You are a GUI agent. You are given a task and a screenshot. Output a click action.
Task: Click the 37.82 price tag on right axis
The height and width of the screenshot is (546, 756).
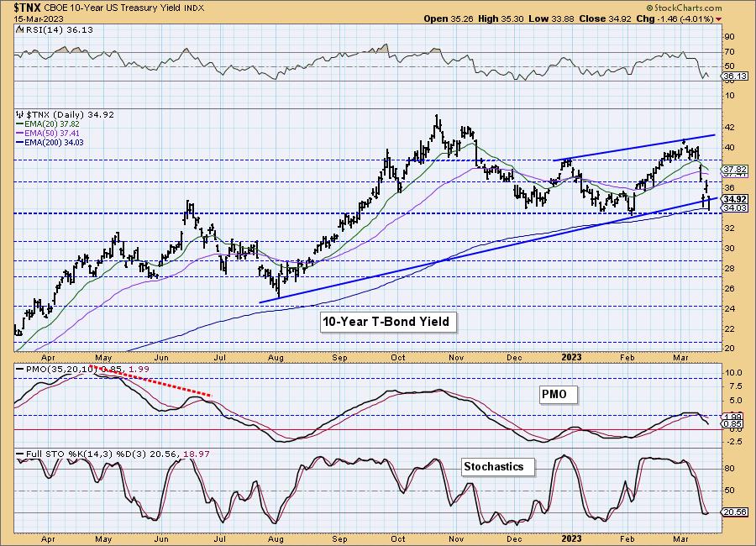735,170
